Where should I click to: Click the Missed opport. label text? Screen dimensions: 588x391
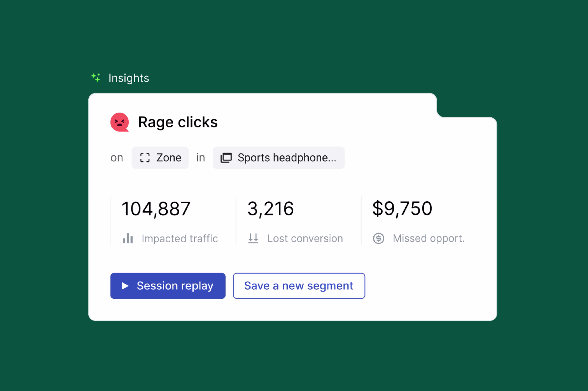click(429, 238)
